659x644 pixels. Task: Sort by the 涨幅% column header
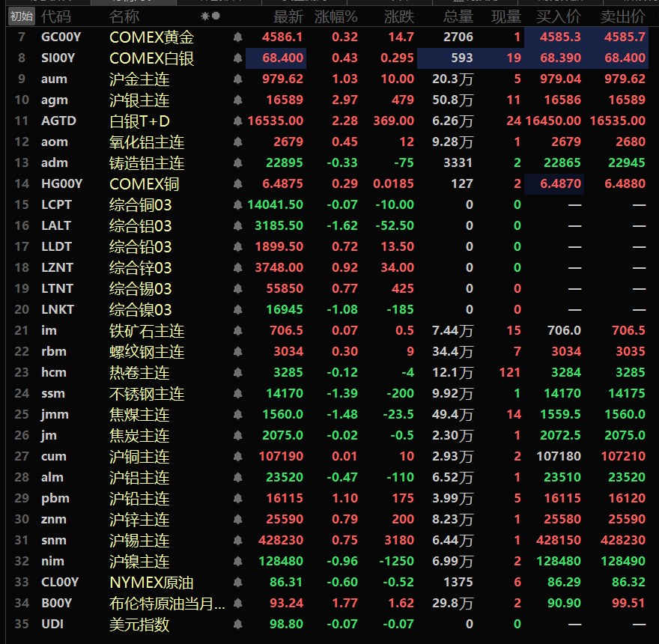point(336,16)
